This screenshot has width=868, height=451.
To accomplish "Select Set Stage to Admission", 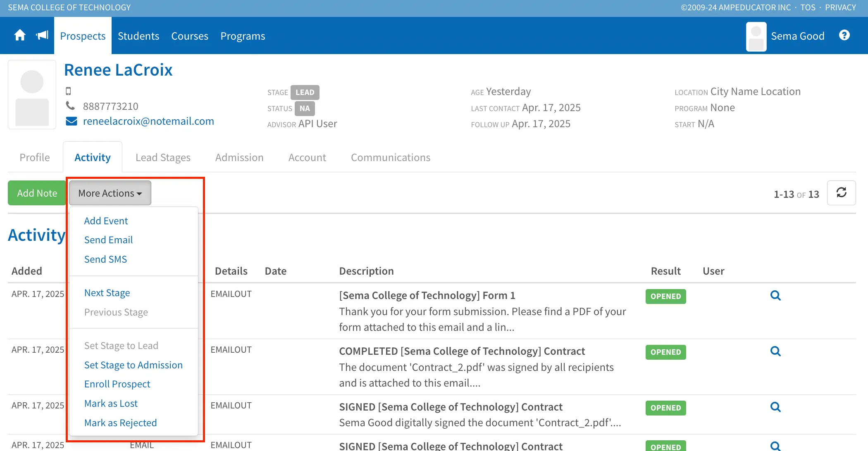I will pos(134,365).
